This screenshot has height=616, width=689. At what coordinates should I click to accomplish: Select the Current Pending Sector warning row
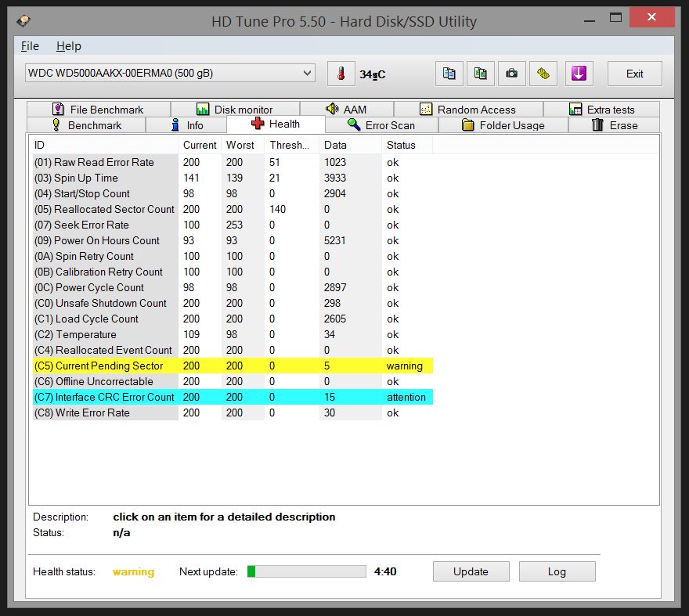(x=233, y=366)
